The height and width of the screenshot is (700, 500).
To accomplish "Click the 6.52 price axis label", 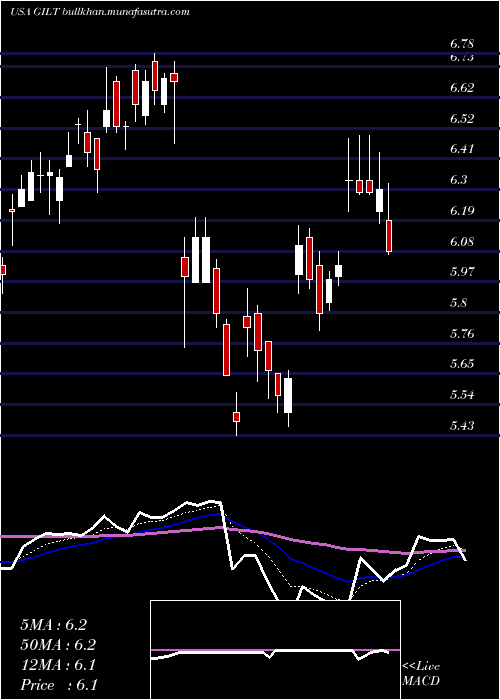I will click(x=462, y=119).
